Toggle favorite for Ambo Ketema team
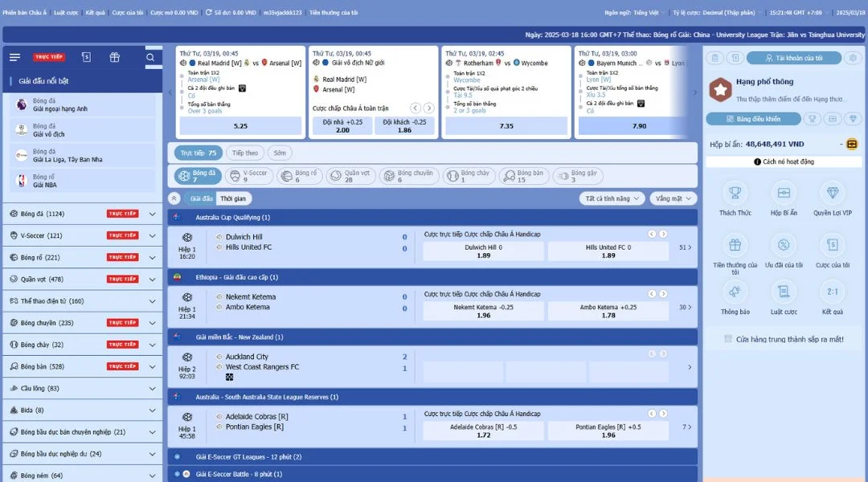This screenshot has height=482, width=868. [x=219, y=307]
